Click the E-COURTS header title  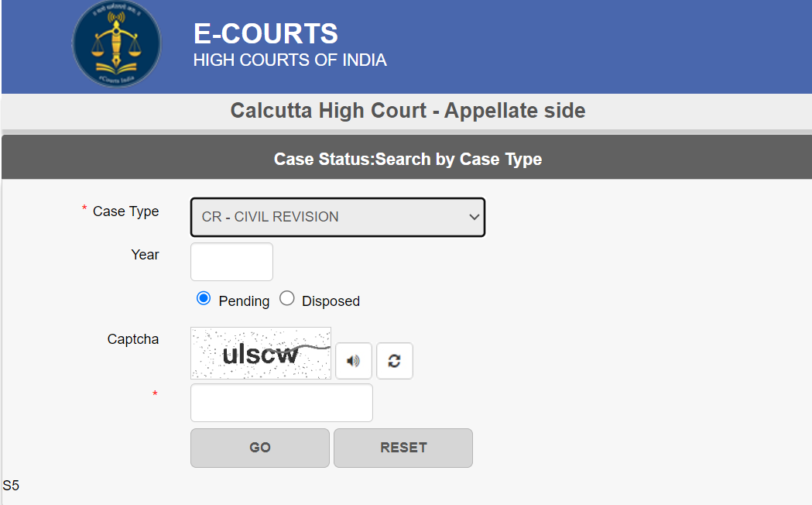click(x=266, y=33)
